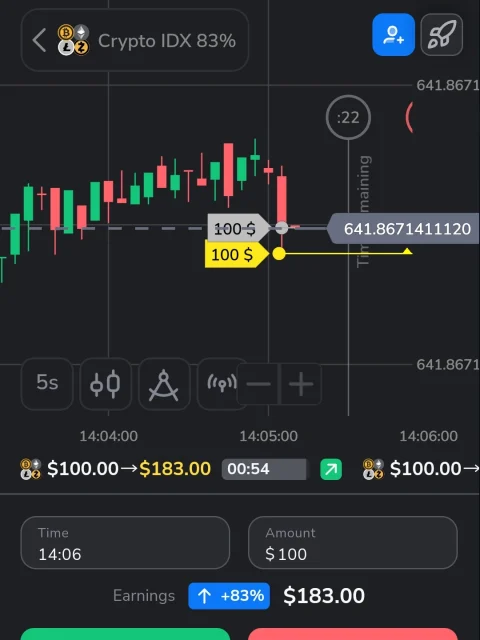Go back using the left chevron

[x=39, y=40]
